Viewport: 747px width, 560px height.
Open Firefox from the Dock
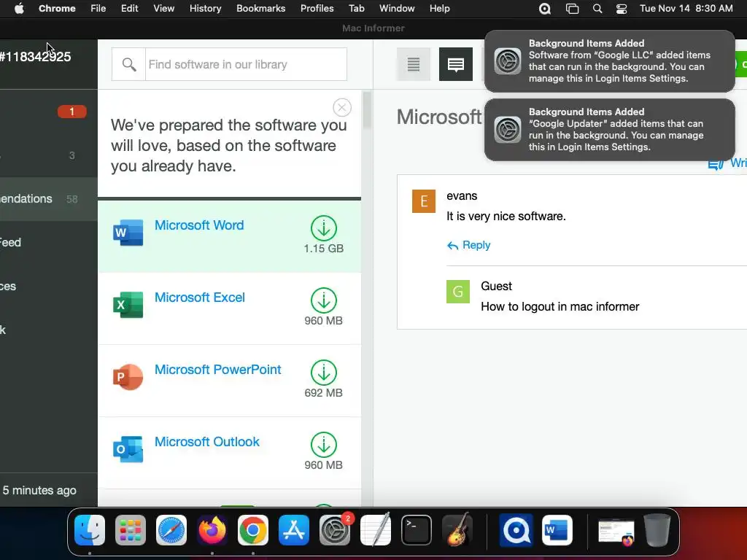coord(212,530)
